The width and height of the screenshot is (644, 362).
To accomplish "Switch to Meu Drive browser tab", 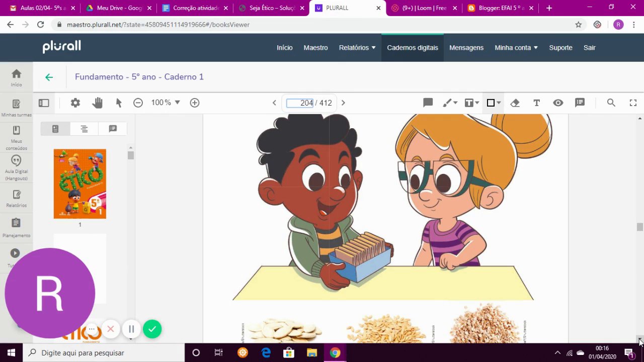I will 118,8.
